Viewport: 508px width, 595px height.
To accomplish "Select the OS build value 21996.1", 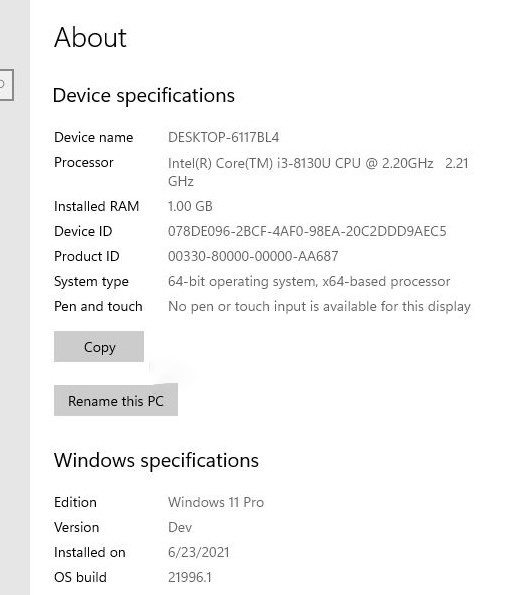I will pyautogui.click(x=190, y=577).
